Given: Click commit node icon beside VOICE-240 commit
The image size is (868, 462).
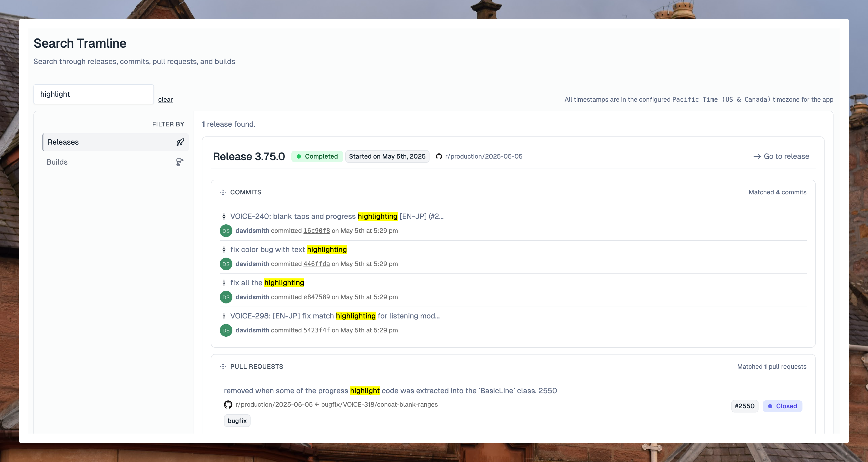Looking at the screenshot, I should [224, 217].
